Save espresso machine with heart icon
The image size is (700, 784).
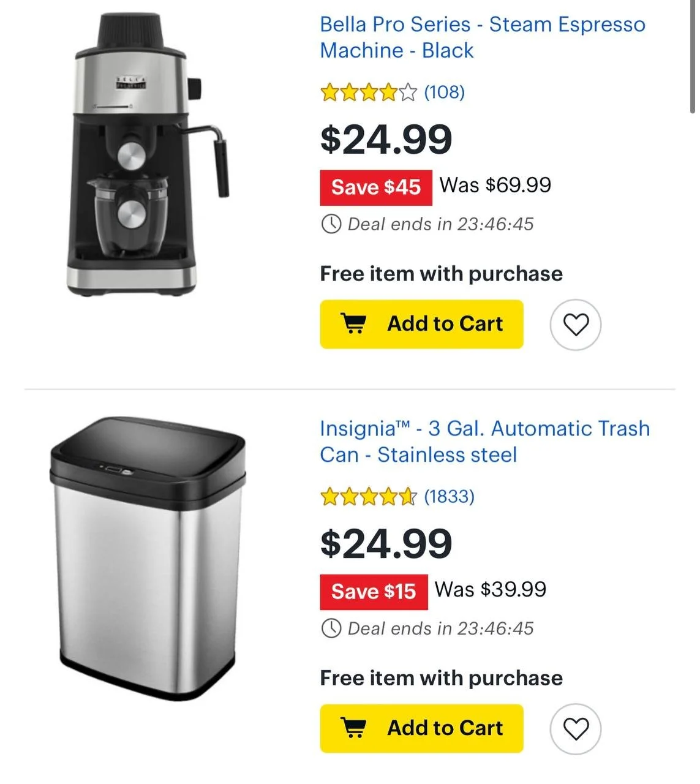(x=576, y=325)
